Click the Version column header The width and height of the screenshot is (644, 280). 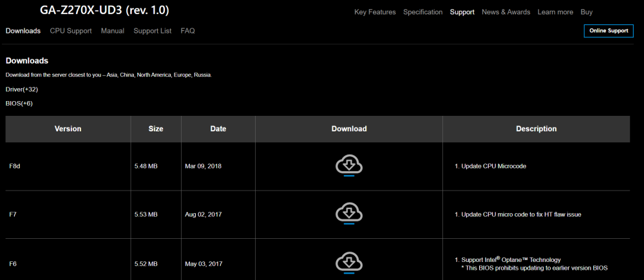68,129
